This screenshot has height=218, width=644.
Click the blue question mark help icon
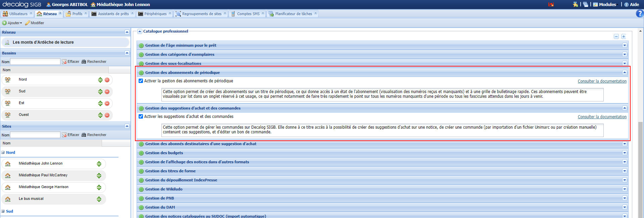(640, 13)
